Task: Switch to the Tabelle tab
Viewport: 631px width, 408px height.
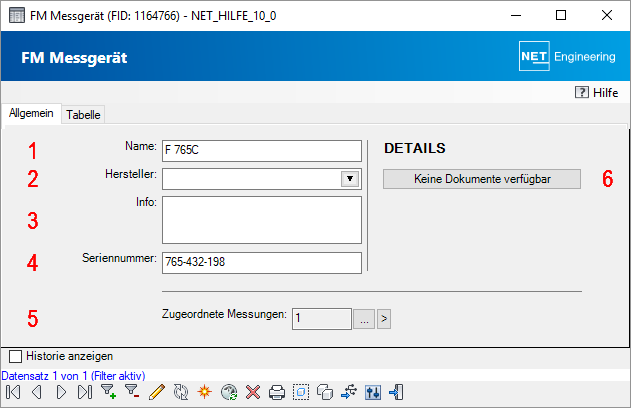Action: tap(83, 115)
